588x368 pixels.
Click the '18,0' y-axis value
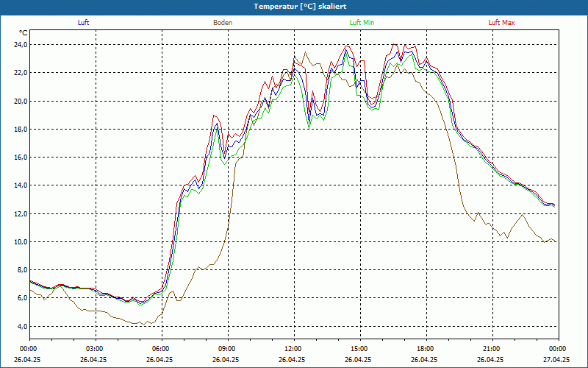[21, 130]
